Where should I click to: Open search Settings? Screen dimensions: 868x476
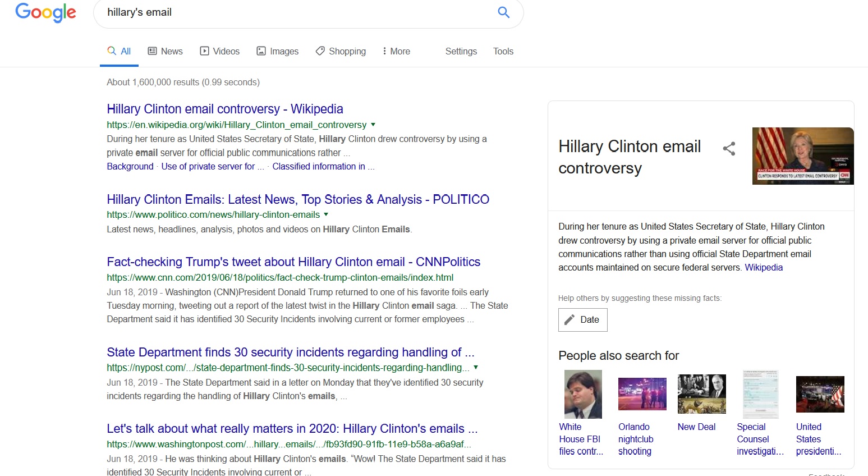point(461,51)
